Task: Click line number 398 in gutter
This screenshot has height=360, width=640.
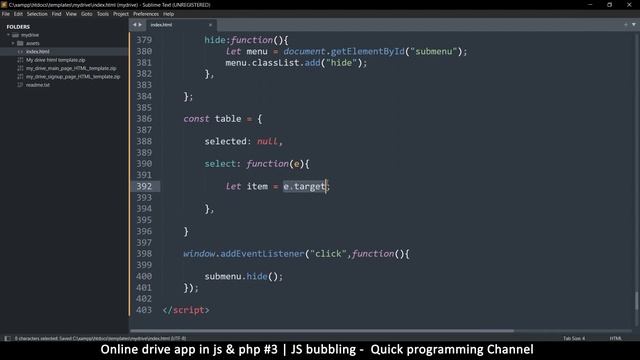Action: pyautogui.click(x=144, y=254)
